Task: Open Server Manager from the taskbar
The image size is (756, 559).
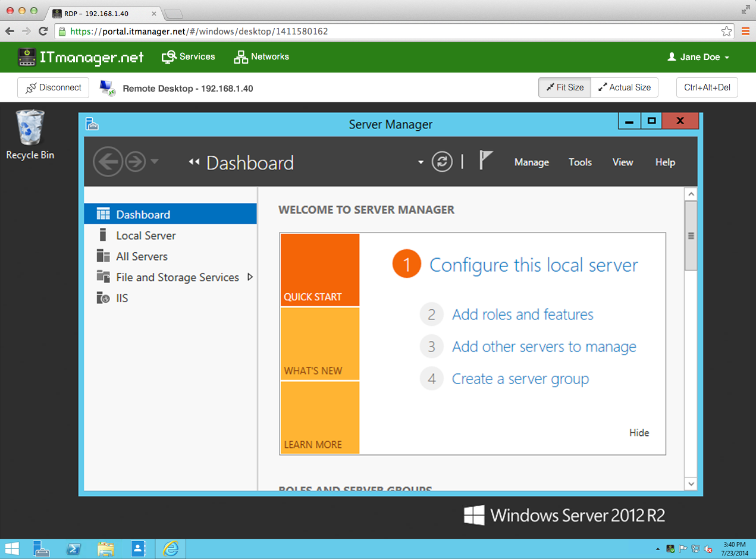Action: 41,548
